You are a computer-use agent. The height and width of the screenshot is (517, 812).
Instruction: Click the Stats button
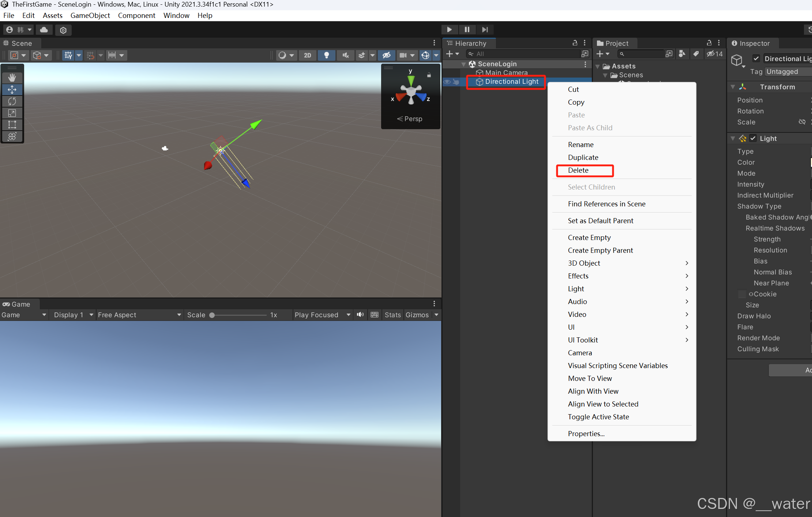click(392, 315)
